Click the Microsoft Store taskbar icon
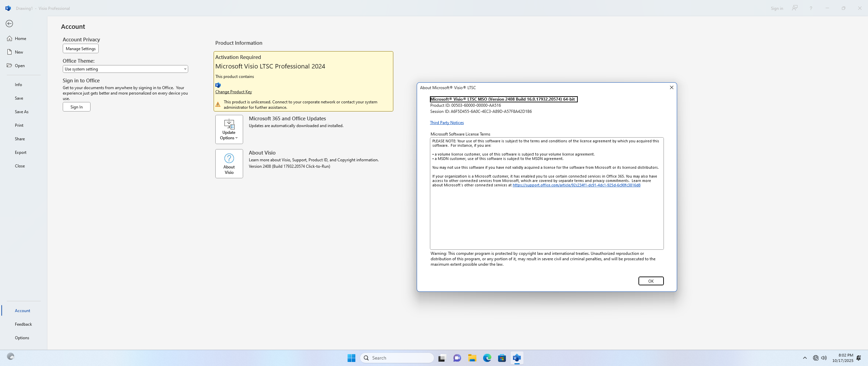Image resolution: width=868 pixels, height=366 pixels. (x=502, y=358)
